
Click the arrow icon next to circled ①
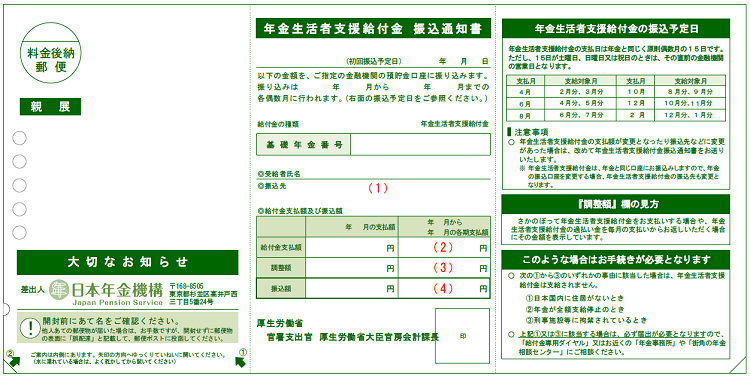pyautogui.click(x=241, y=363)
